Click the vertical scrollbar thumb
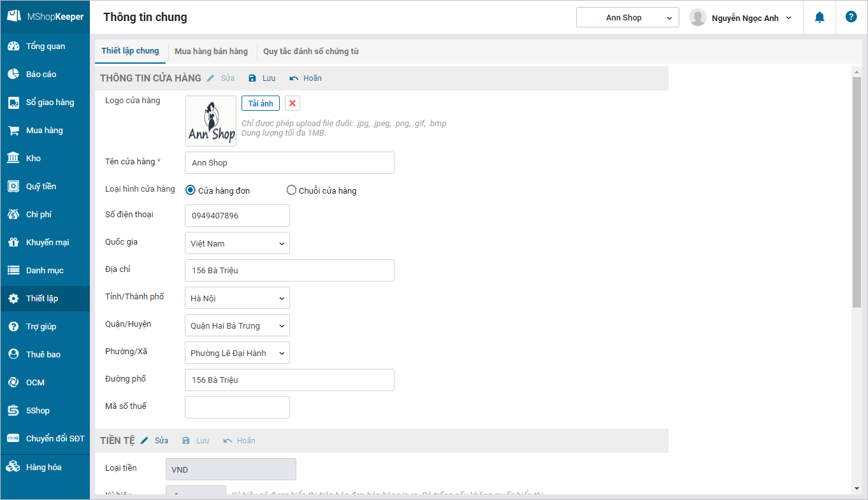 tap(857, 193)
